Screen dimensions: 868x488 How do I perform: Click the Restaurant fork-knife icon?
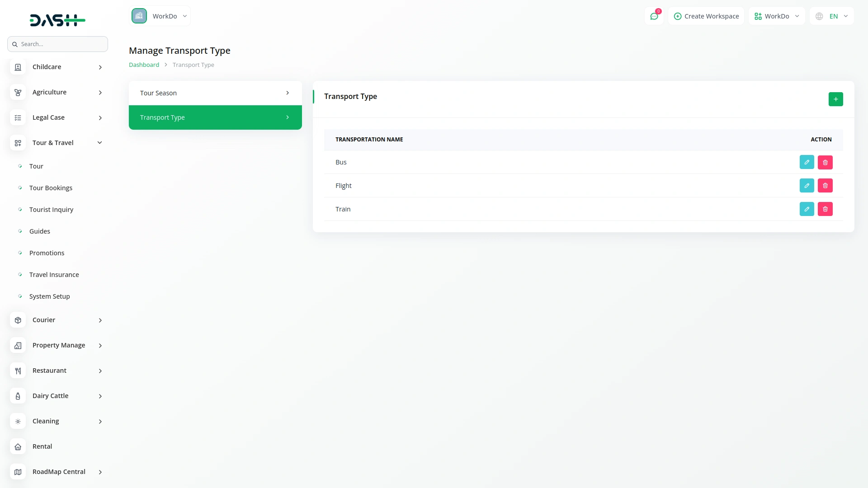tap(18, 371)
